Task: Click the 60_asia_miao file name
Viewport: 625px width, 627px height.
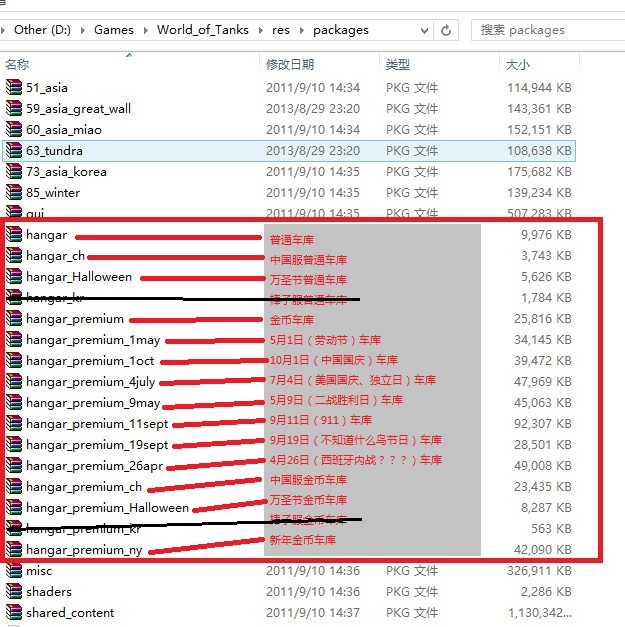Action: tap(64, 130)
